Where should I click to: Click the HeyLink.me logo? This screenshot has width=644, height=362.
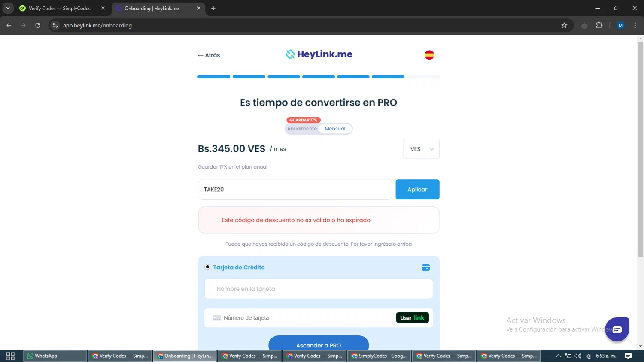pos(319,54)
